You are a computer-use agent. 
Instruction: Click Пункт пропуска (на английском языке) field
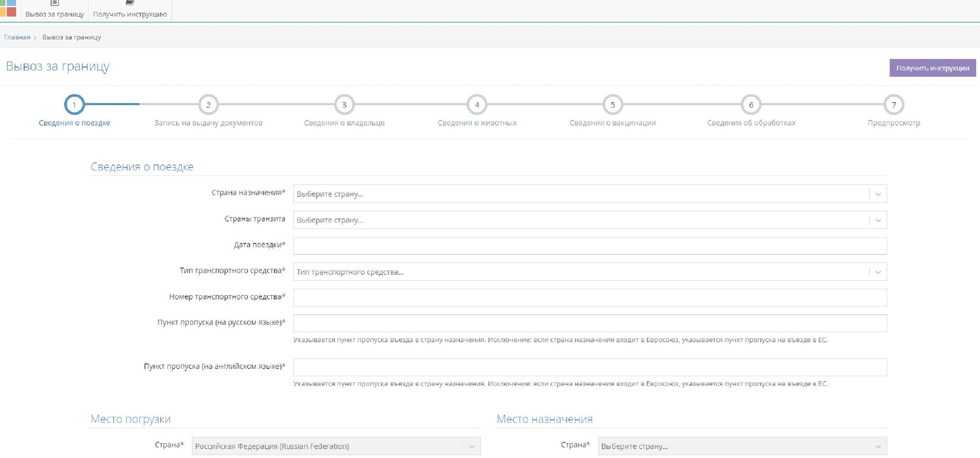click(589, 367)
